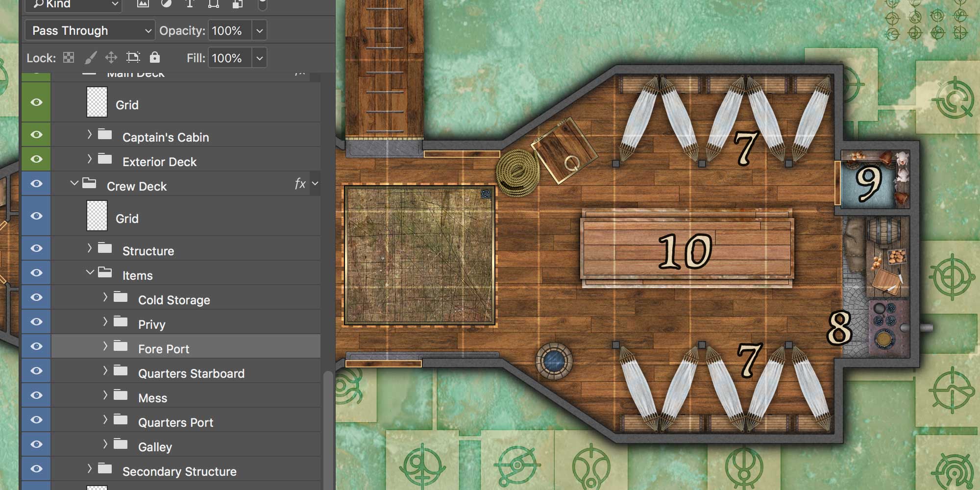The width and height of the screenshot is (980, 490).
Task: Hide the Exterior Deck group
Action: [36, 159]
